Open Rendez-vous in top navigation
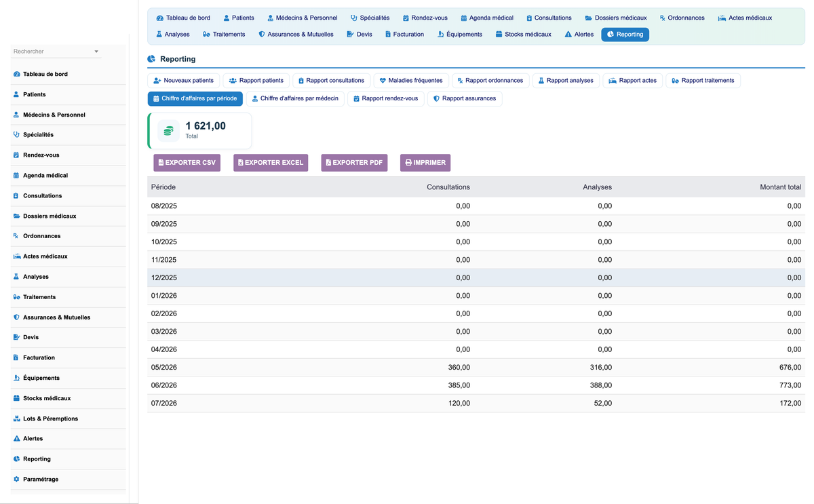The height and width of the screenshot is (504, 814). tap(425, 18)
